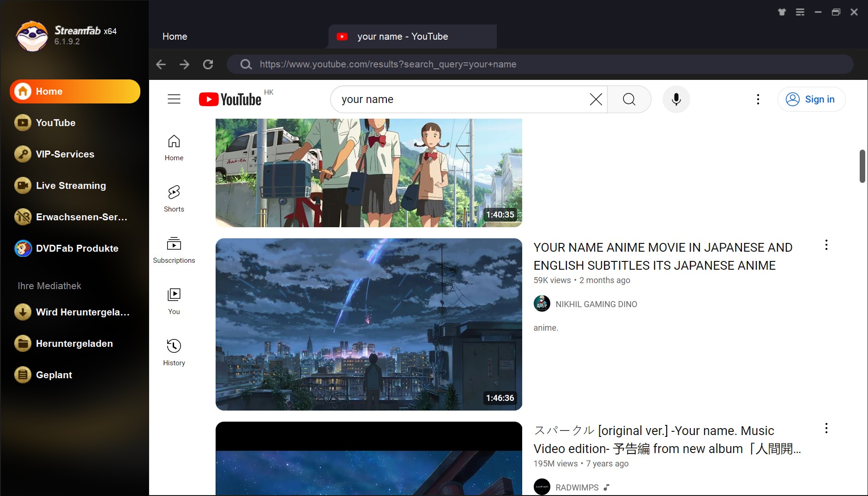Open VIP-Services in the sidebar
The width and height of the screenshot is (868, 496).
tap(65, 154)
